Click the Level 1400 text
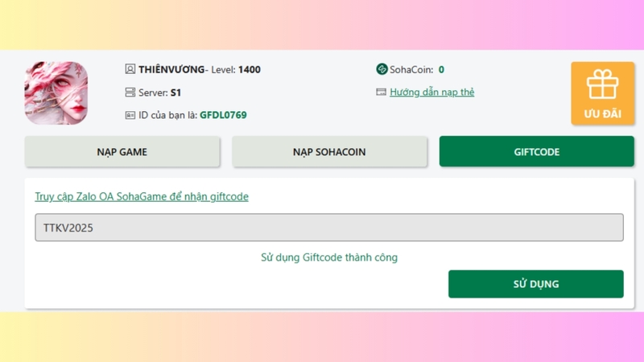The width and height of the screenshot is (644, 362). click(x=236, y=70)
